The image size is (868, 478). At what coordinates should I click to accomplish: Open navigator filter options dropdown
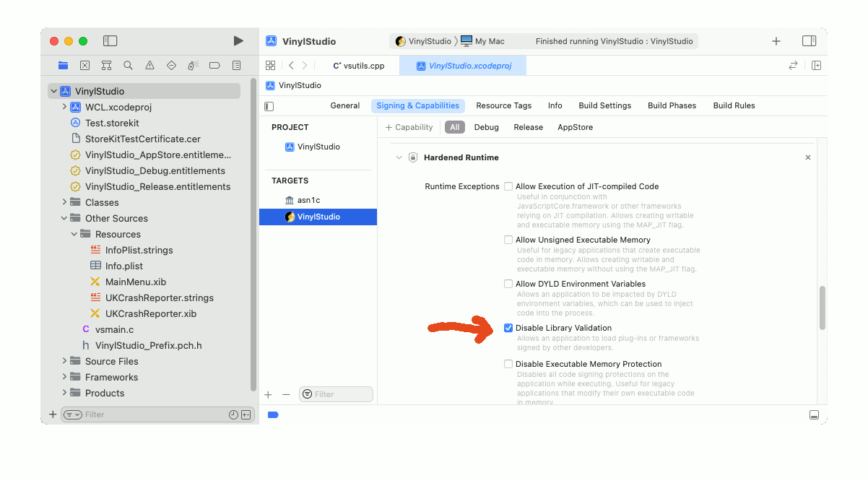point(73,415)
